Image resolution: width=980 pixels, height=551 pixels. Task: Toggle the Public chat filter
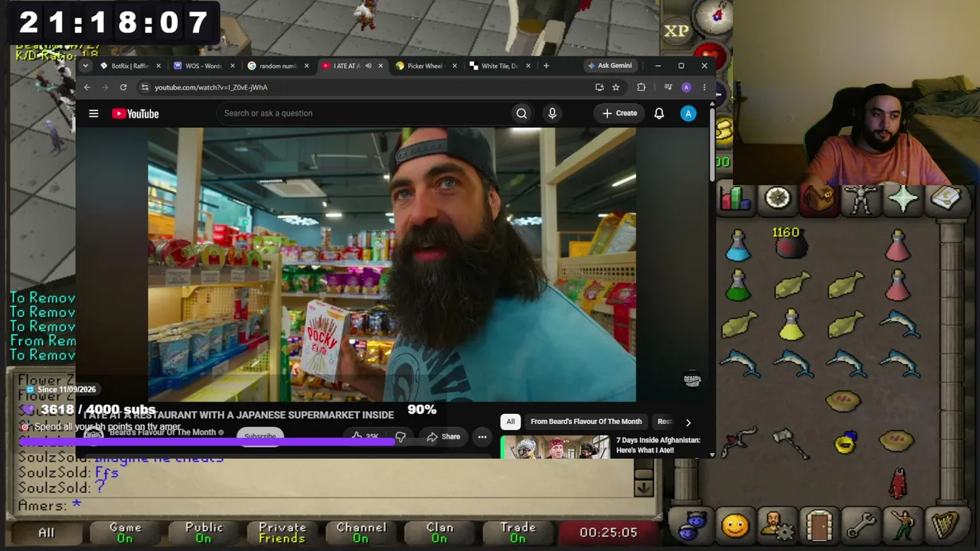point(204,533)
